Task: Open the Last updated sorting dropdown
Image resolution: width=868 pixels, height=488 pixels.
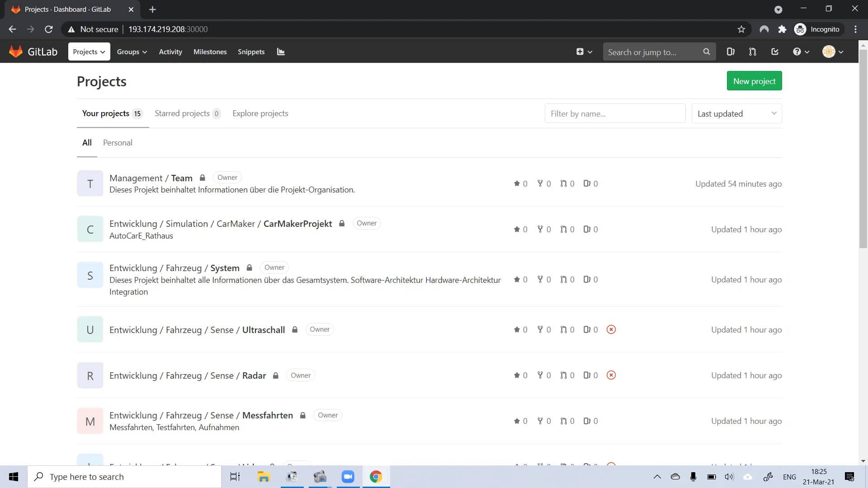Action: tap(736, 113)
